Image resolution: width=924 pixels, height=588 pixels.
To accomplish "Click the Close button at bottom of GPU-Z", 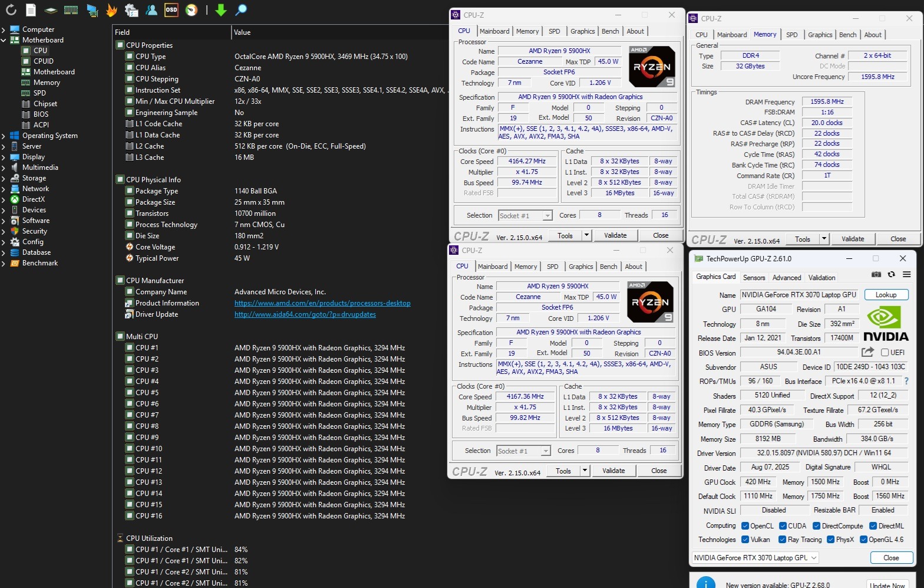I will [891, 558].
